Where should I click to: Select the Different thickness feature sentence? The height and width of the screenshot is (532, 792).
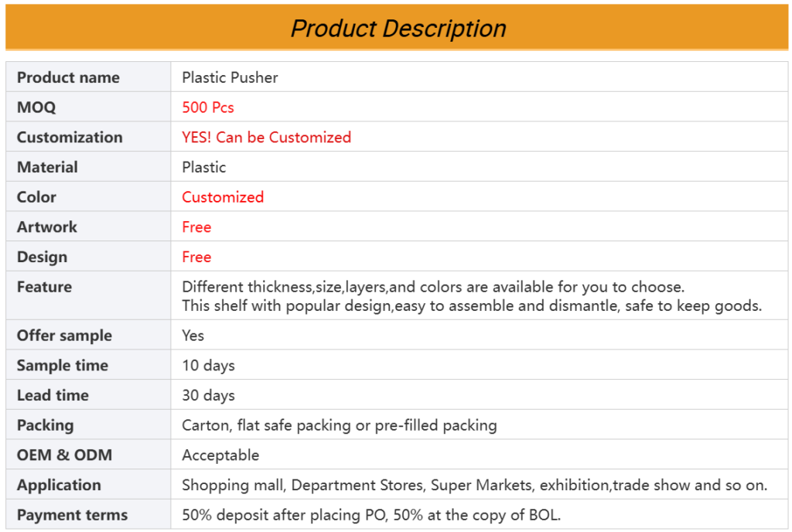click(433, 287)
